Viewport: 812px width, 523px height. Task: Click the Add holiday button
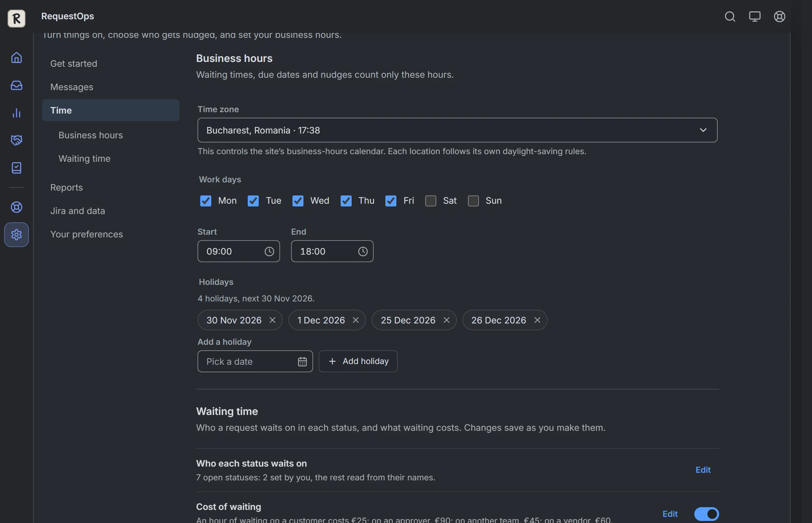[x=358, y=361]
